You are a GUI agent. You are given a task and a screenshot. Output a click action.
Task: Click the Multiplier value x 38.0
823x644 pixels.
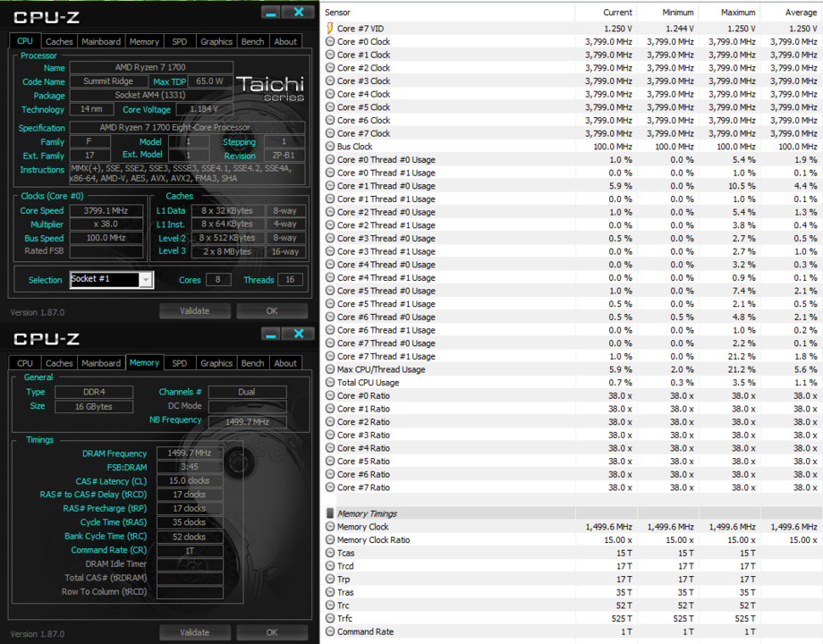point(106,225)
